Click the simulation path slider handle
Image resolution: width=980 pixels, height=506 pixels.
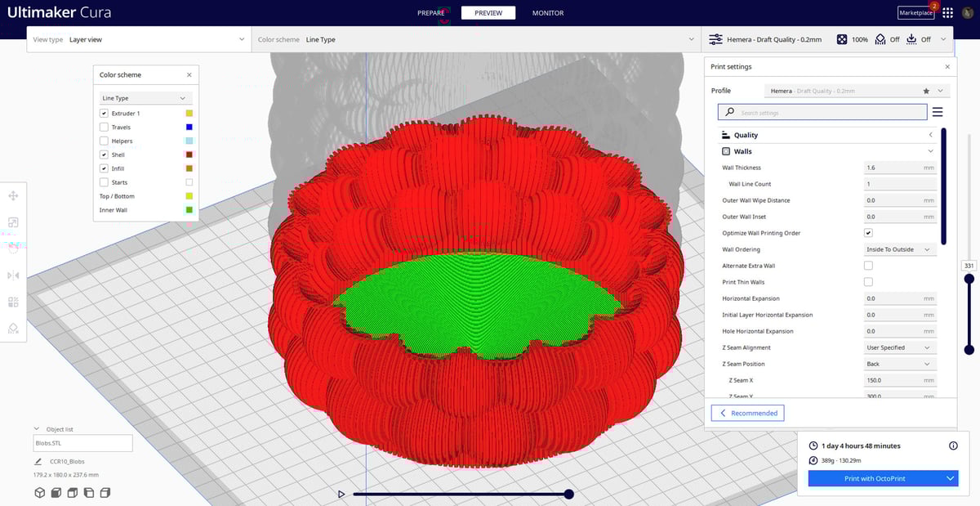pyautogui.click(x=569, y=494)
